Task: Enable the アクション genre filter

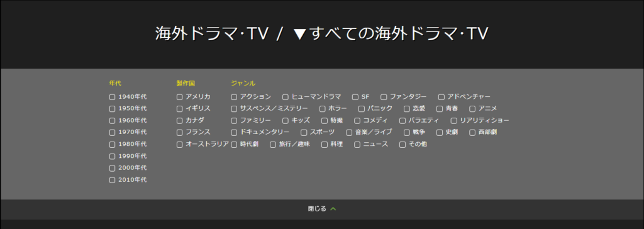Action: tap(234, 97)
